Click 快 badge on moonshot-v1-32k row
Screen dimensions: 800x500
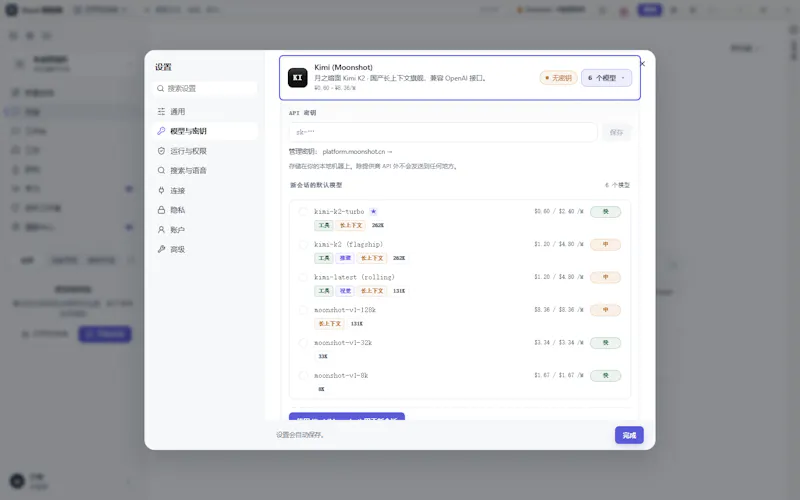[606, 343]
